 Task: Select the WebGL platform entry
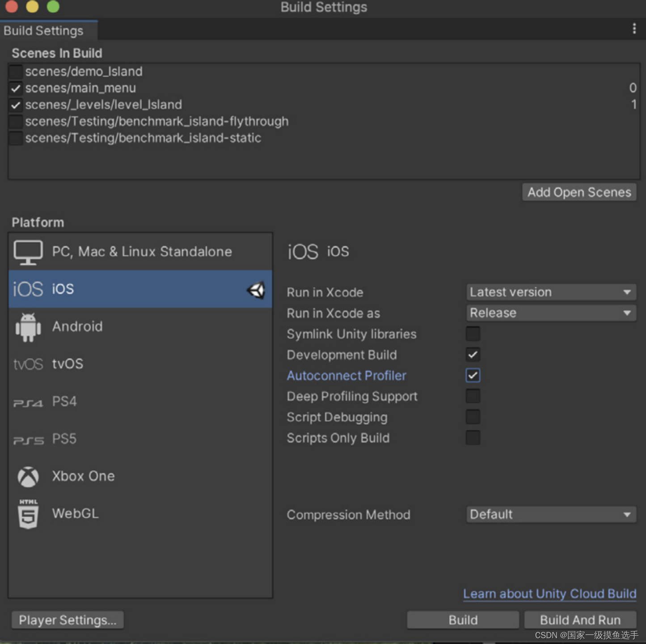click(140, 514)
